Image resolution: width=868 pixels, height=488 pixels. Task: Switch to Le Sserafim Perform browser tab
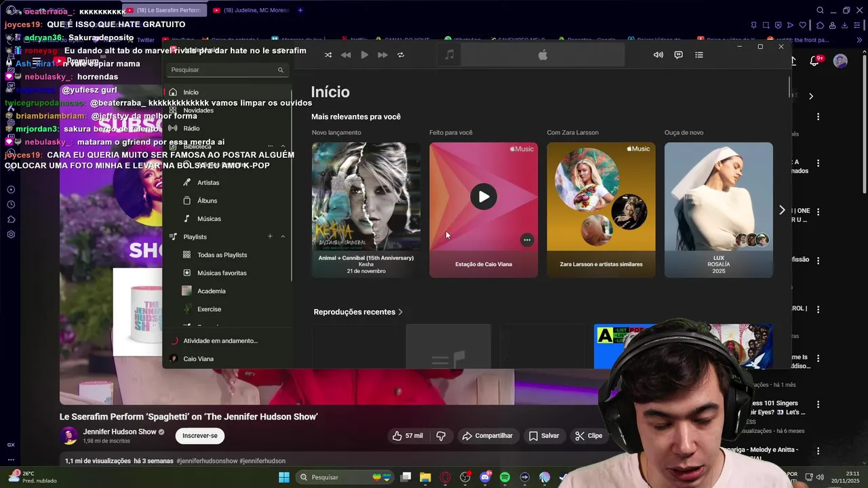(x=165, y=10)
